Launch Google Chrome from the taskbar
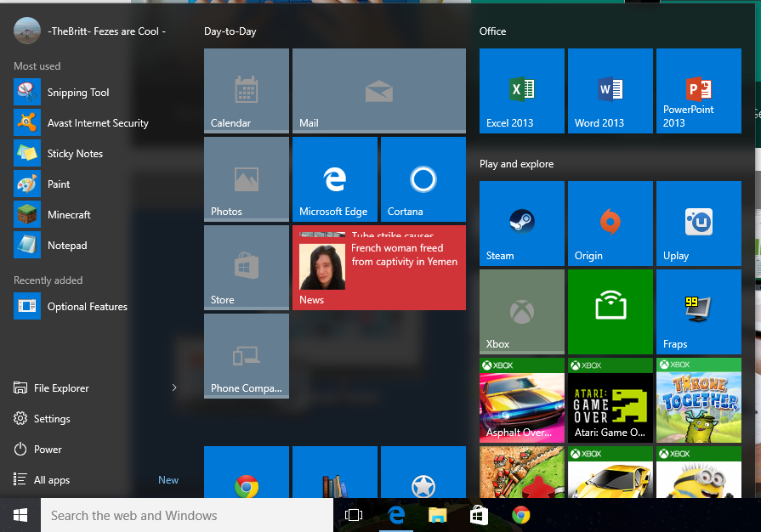The image size is (761, 532). coord(520,515)
